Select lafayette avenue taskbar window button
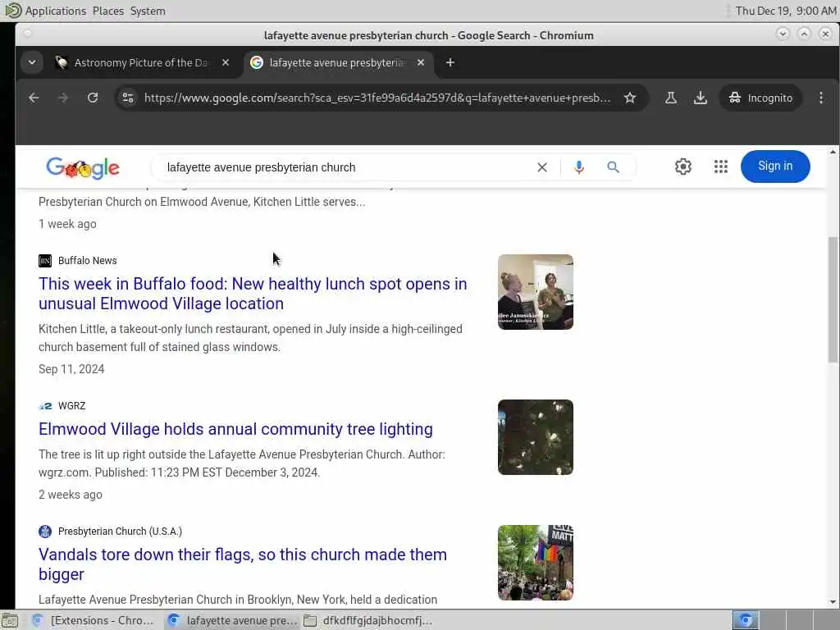840x630 pixels. [x=232, y=620]
